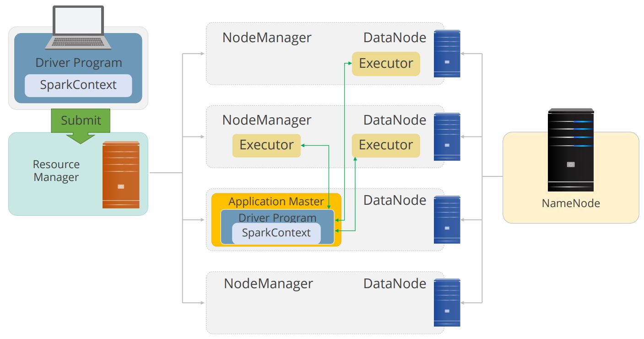
Task: Click the Driver Program label under the laptop
Action: click(x=79, y=63)
